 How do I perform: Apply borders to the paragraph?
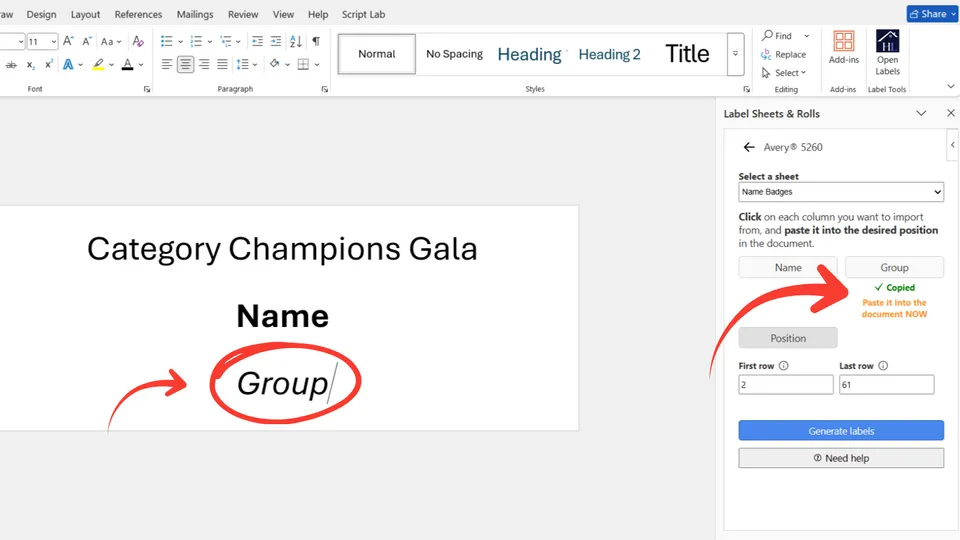pyautogui.click(x=303, y=64)
